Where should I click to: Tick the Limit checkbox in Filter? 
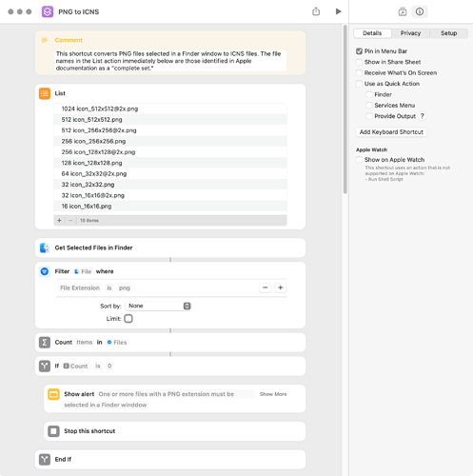pyautogui.click(x=128, y=319)
